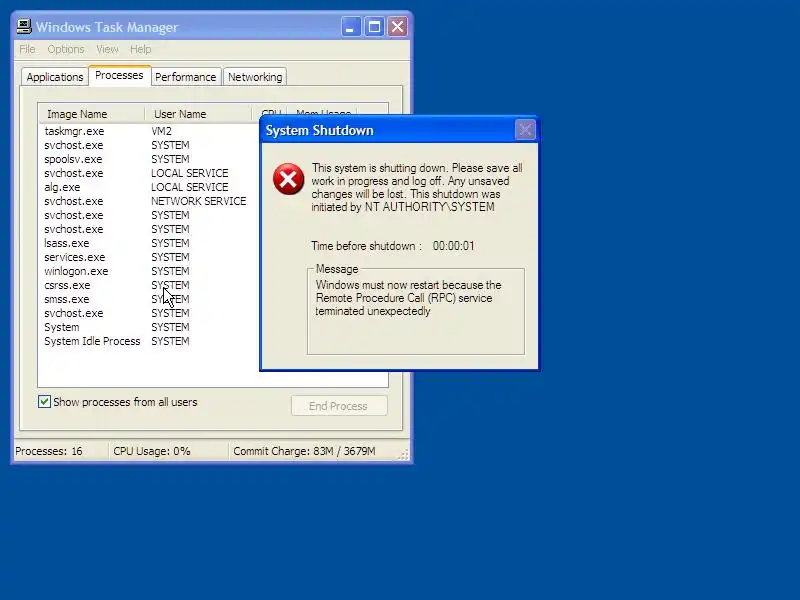Select the taskmgr.exe process row
Screen dimensions: 800x600
[151, 131]
